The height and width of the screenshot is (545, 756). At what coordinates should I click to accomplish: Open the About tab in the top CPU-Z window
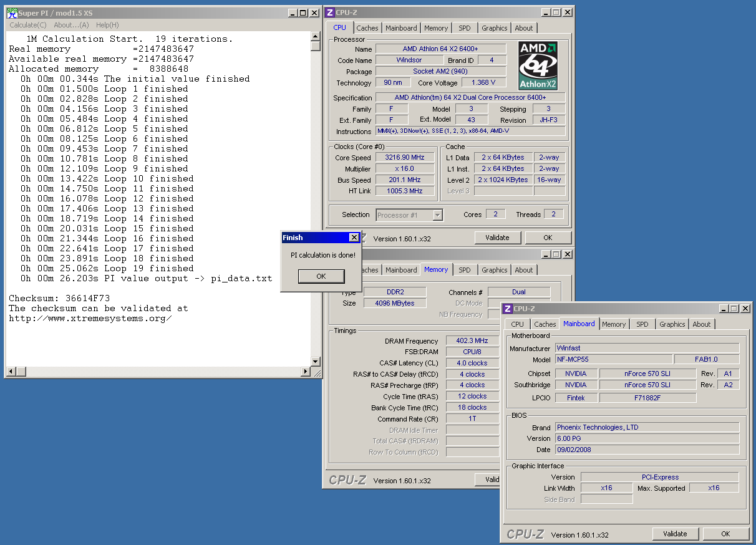[x=524, y=28]
